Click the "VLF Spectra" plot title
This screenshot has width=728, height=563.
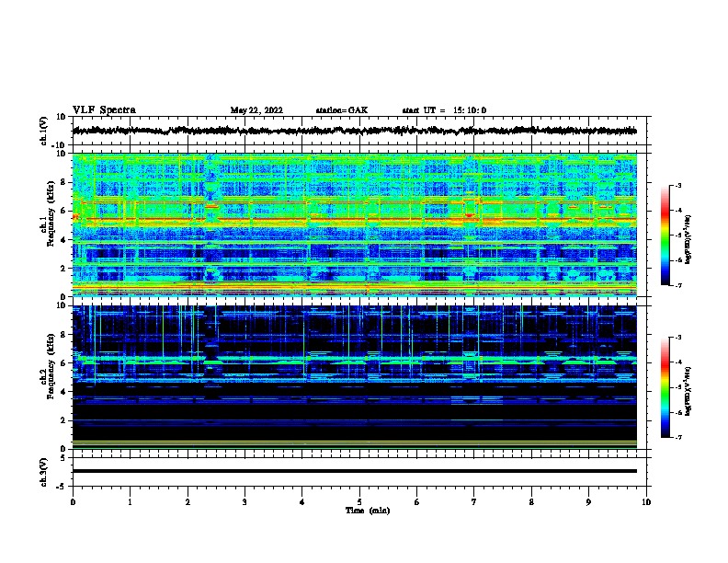click(x=104, y=110)
